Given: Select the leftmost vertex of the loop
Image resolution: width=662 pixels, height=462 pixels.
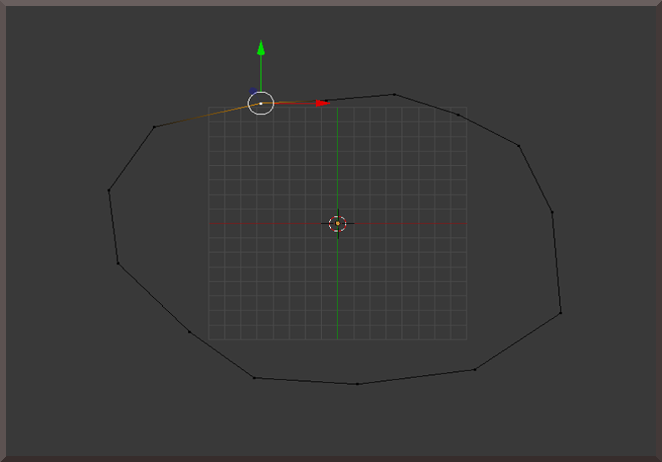Looking at the screenshot, I should coord(109,190).
